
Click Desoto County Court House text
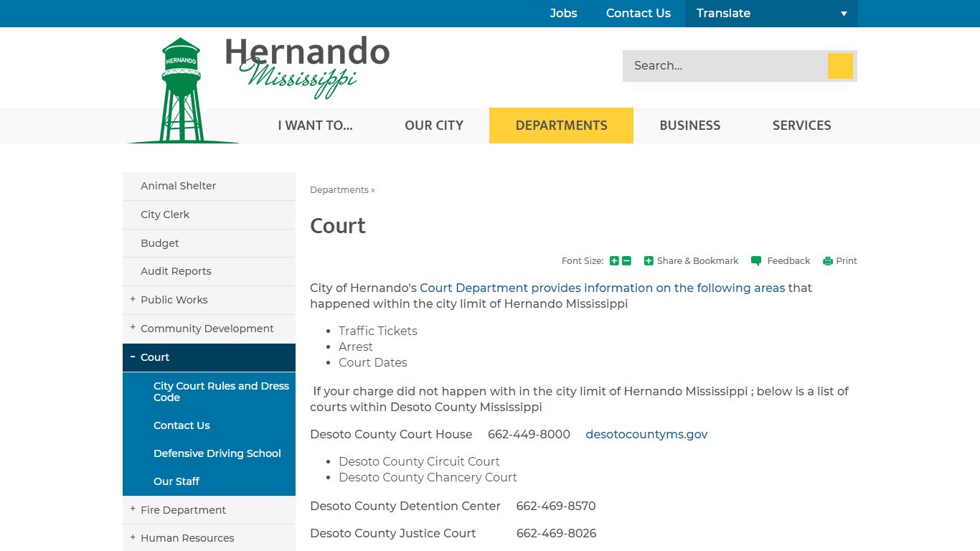tap(391, 434)
